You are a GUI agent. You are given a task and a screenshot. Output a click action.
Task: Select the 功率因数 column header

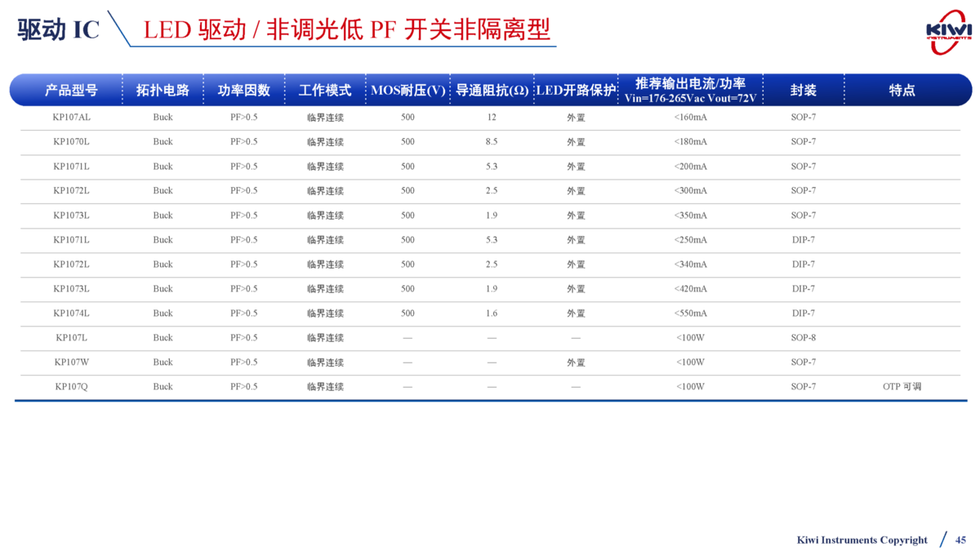pyautogui.click(x=243, y=90)
